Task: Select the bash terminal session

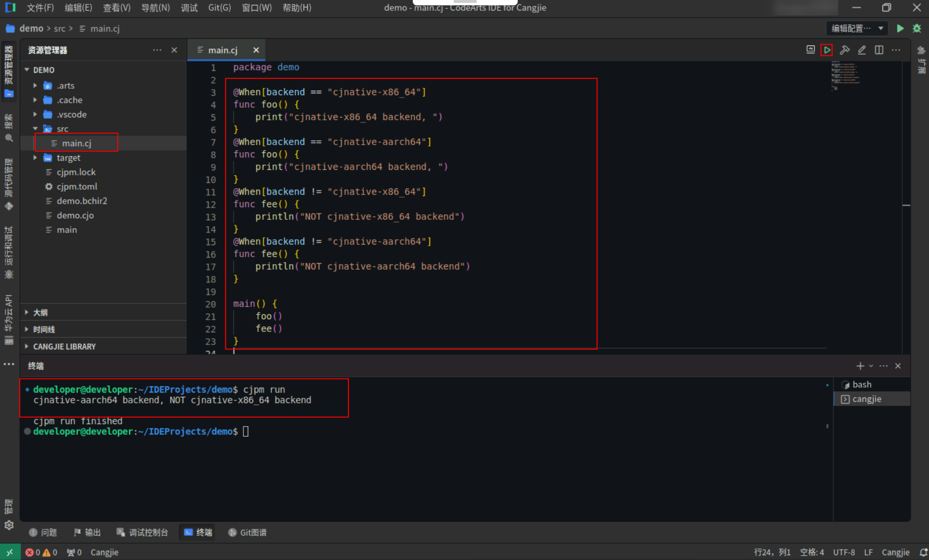Action: pos(862,385)
